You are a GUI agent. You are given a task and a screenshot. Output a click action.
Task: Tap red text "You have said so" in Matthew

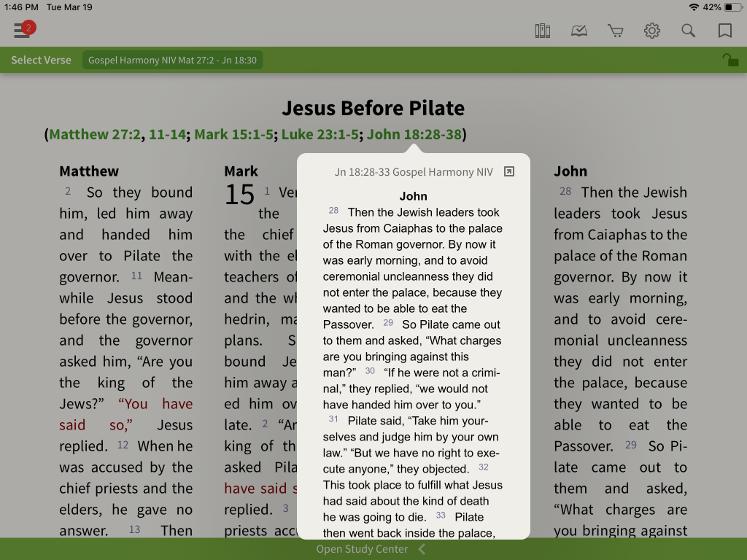click(126, 414)
